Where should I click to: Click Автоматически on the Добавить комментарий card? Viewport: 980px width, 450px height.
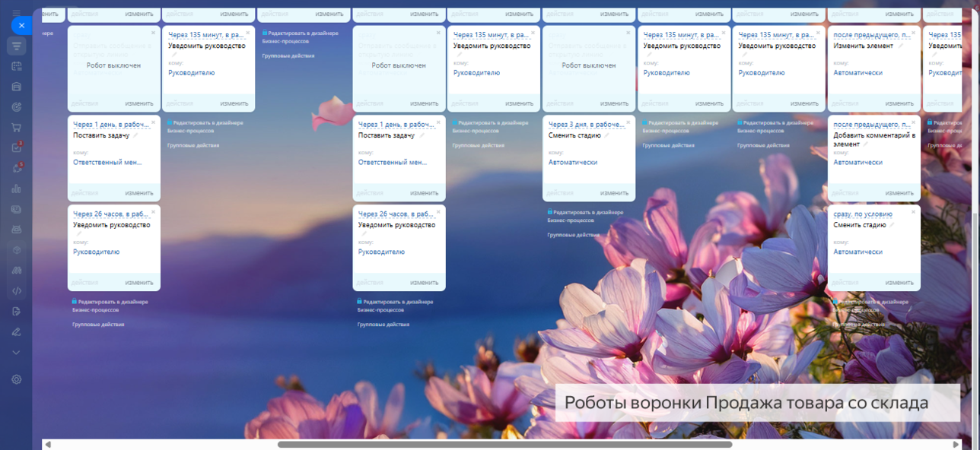(x=857, y=163)
